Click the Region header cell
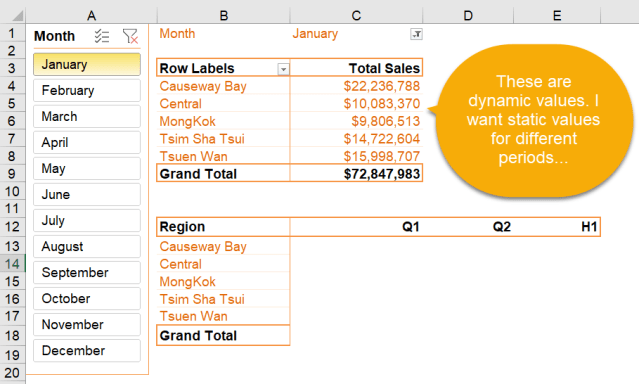This screenshot has height=384, width=639. pyautogui.click(x=223, y=227)
